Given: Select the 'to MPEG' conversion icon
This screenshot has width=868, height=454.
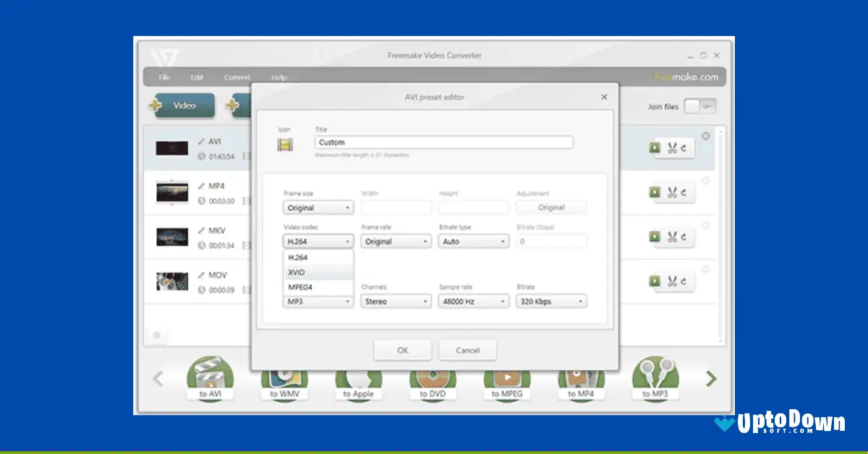Looking at the screenshot, I should (507, 379).
